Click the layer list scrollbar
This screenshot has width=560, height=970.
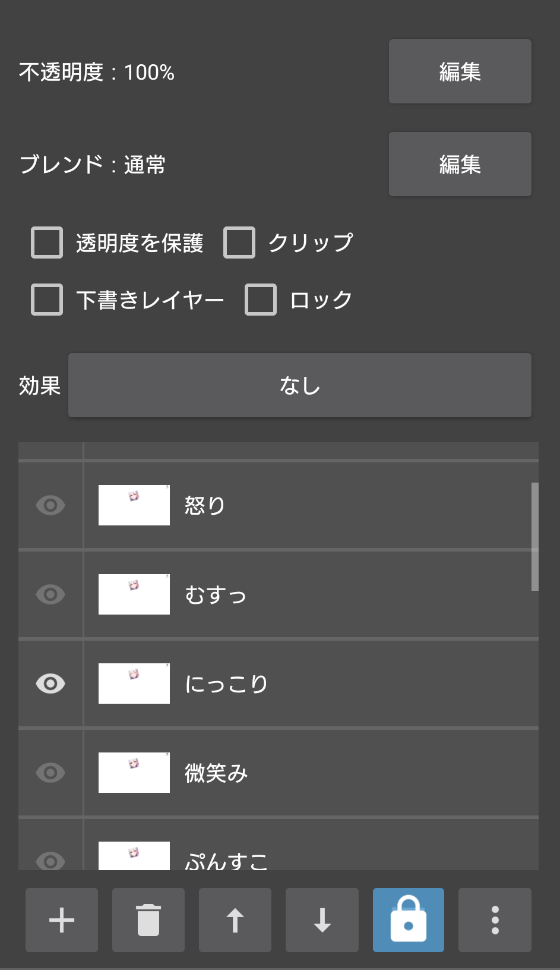tap(534, 536)
